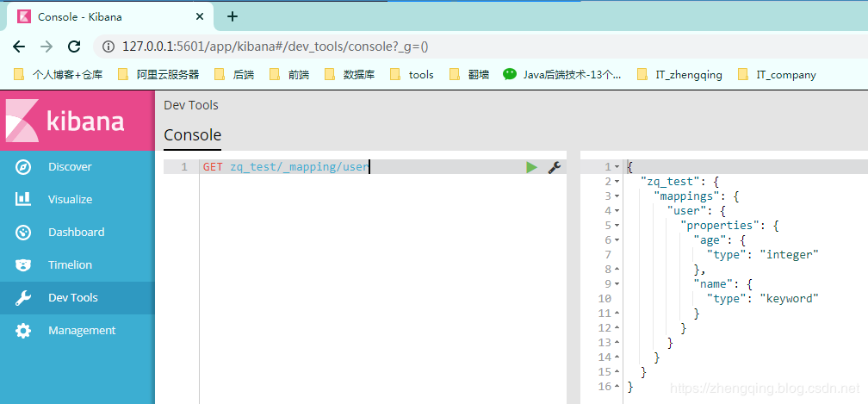View site information icon in address bar
Viewport: 868px width, 404px height.
109,47
